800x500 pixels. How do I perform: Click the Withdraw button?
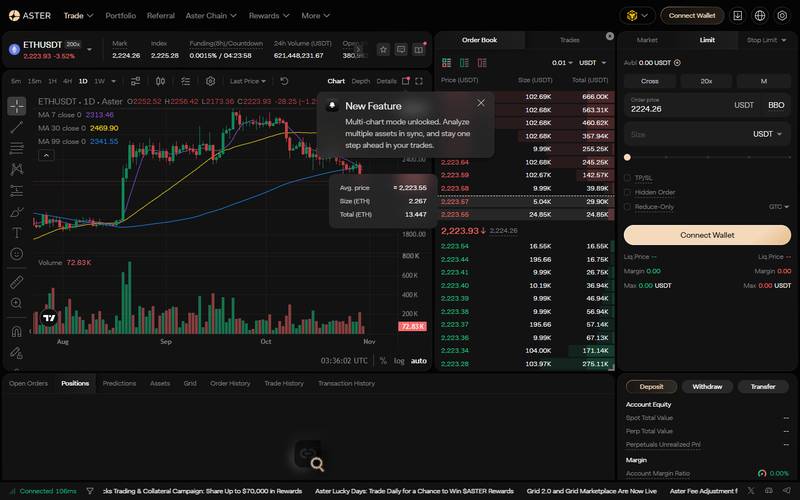pyautogui.click(x=707, y=387)
